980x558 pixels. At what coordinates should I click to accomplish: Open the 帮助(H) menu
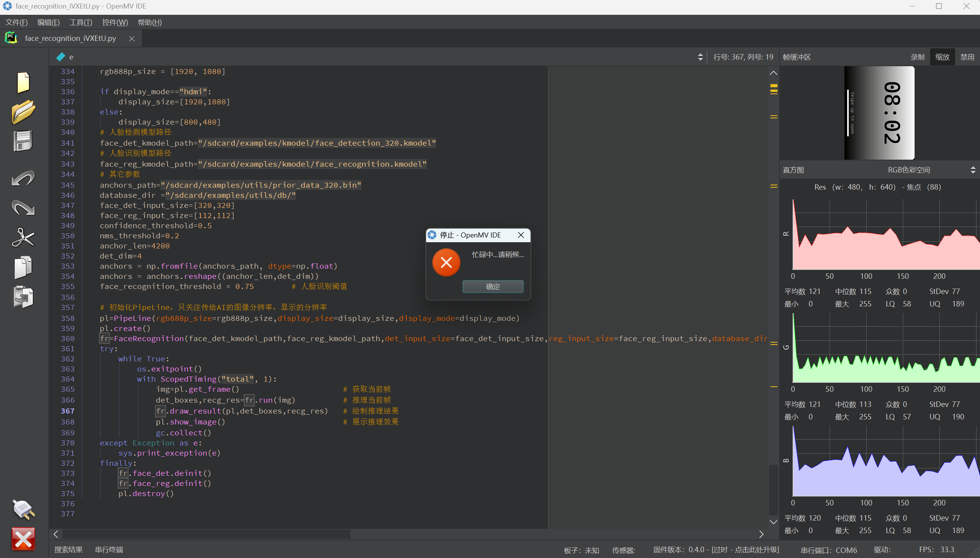click(x=150, y=22)
